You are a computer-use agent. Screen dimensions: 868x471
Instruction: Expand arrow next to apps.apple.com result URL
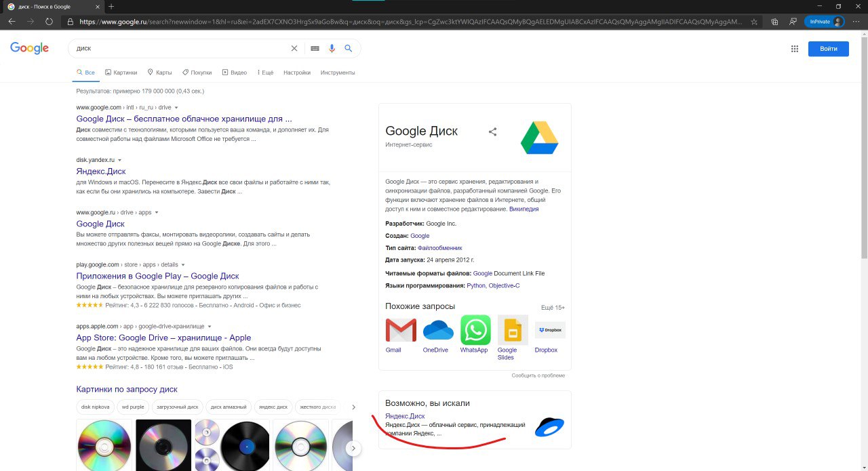(x=210, y=327)
